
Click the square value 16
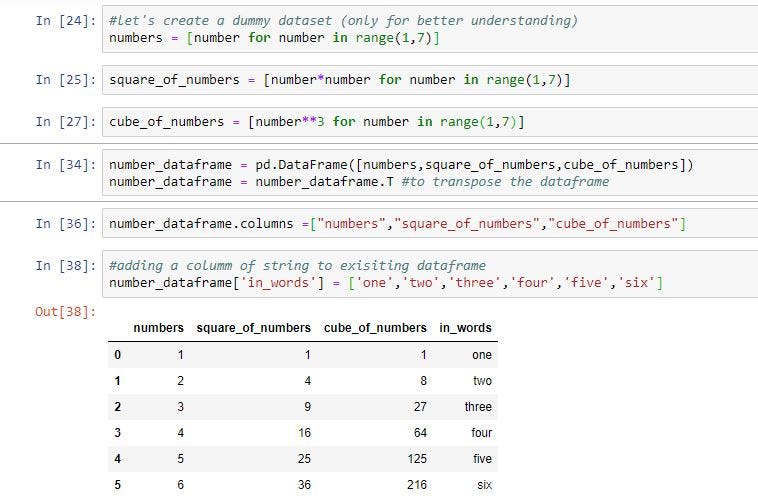305,433
